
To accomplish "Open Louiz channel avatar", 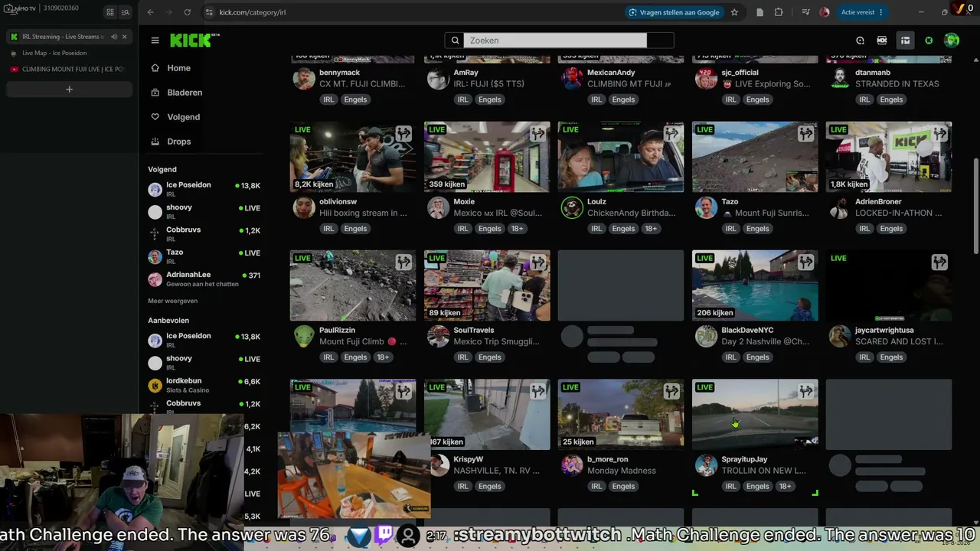I will pyautogui.click(x=572, y=207).
